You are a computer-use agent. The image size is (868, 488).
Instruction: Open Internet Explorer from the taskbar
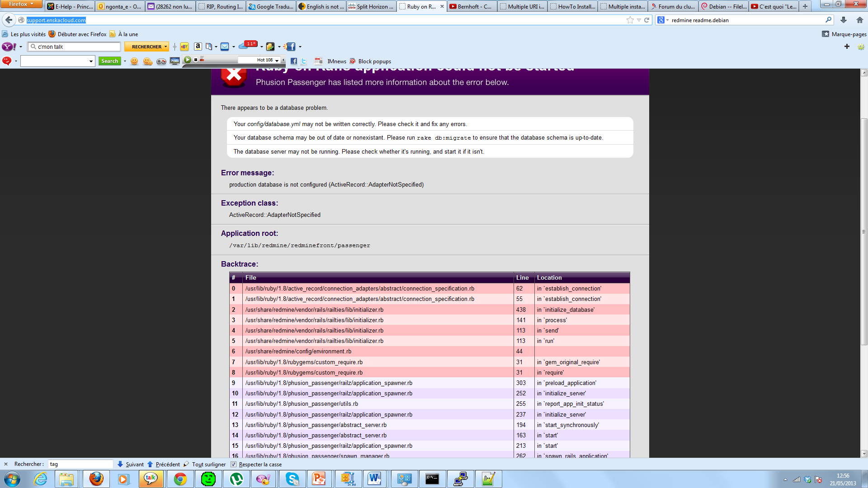point(40,479)
